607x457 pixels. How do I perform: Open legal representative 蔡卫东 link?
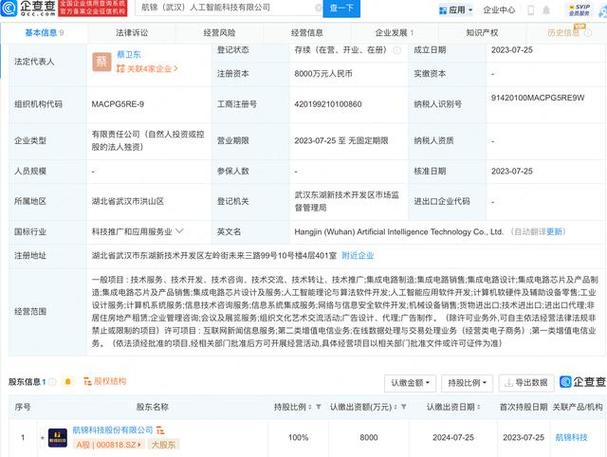(x=129, y=55)
